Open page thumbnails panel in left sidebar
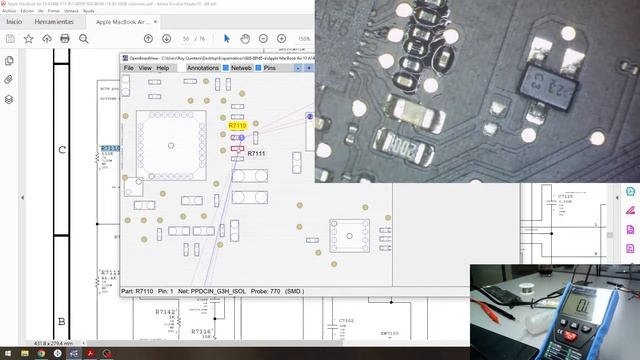This screenshot has width=640, height=360. pyautogui.click(x=9, y=61)
